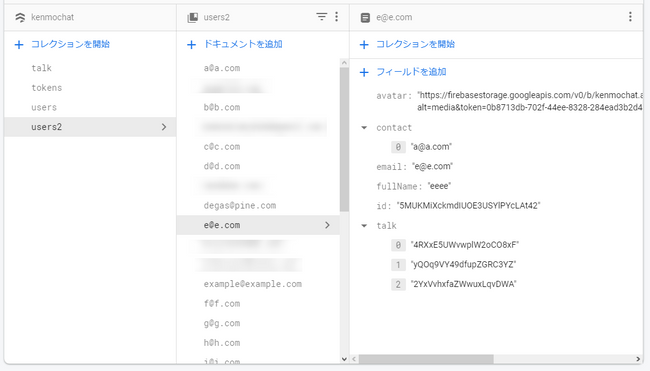Click the chevron on users2 collection row
This screenshot has height=371, width=650.
coord(164,127)
